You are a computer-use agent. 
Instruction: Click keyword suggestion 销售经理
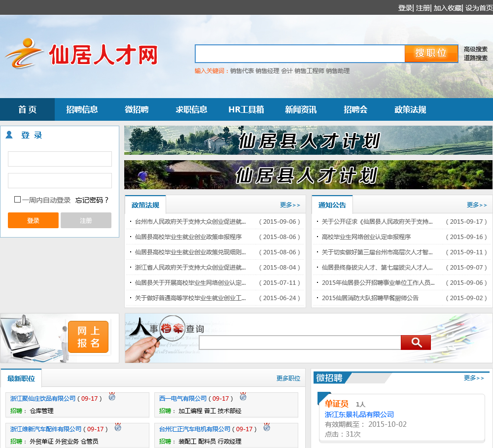pyautogui.click(x=267, y=71)
